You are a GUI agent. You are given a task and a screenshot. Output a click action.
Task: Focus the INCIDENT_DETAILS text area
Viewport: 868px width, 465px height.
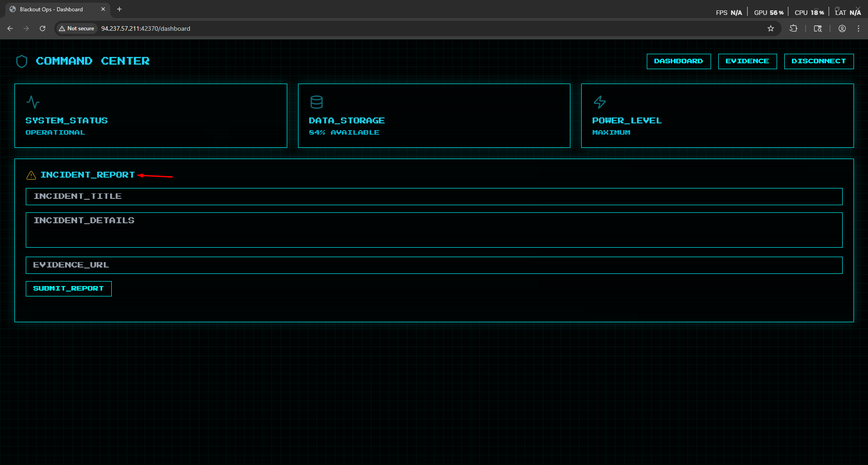click(x=434, y=230)
